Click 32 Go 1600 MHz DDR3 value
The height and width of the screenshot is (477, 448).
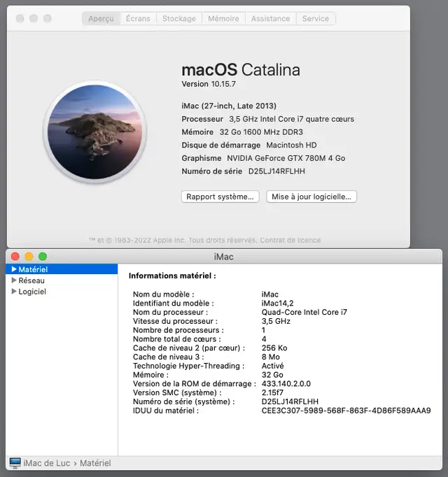[x=261, y=132]
